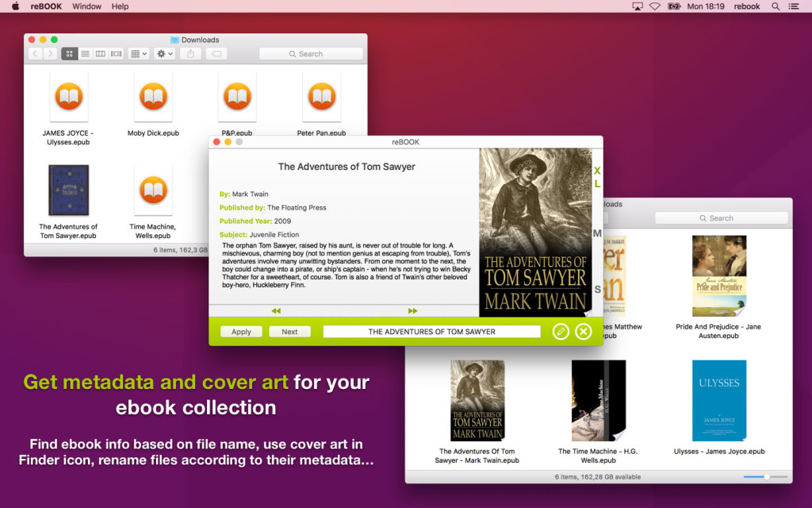The width and height of the screenshot is (812, 508).
Task: Select Pride And Prejudice - Jane Austen.epub cover
Action: pyautogui.click(x=719, y=275)
